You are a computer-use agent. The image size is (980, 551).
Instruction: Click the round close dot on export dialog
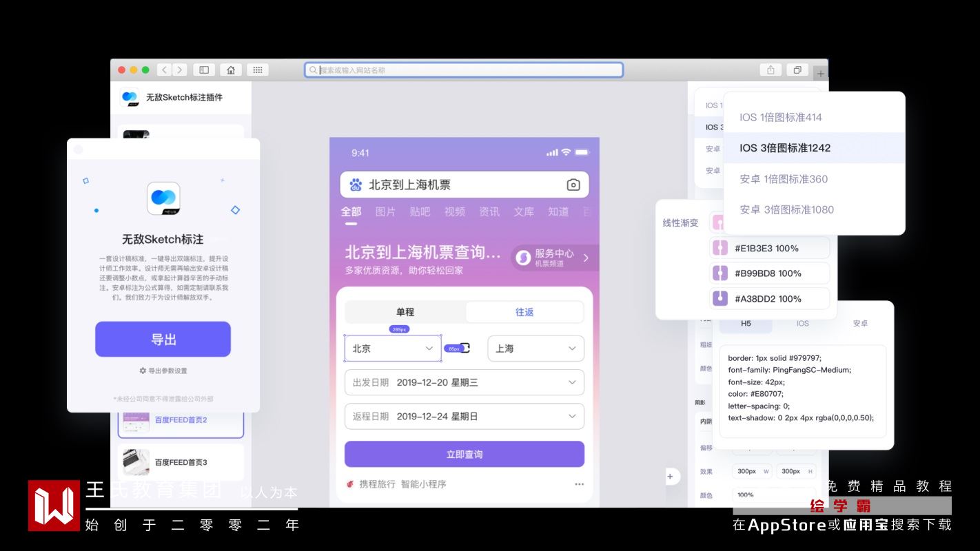[78, 149]
